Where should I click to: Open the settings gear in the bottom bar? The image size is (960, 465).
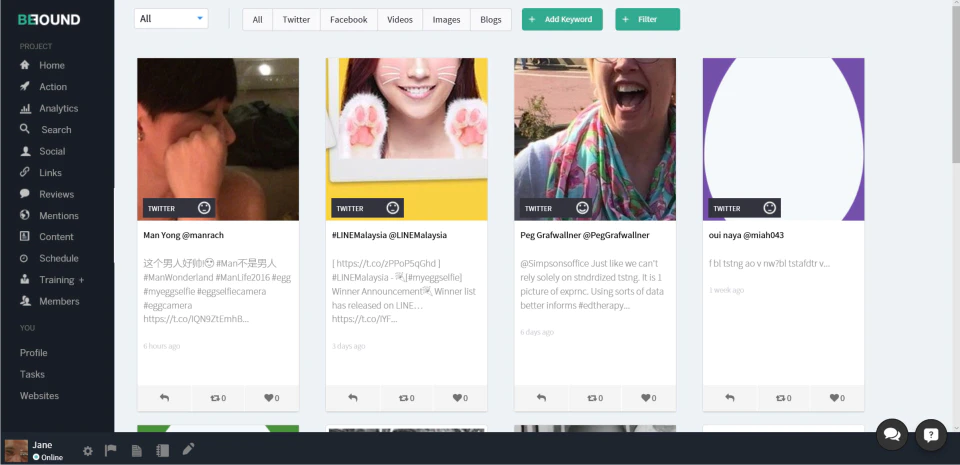pyautogui.click(x=88, y=451)
